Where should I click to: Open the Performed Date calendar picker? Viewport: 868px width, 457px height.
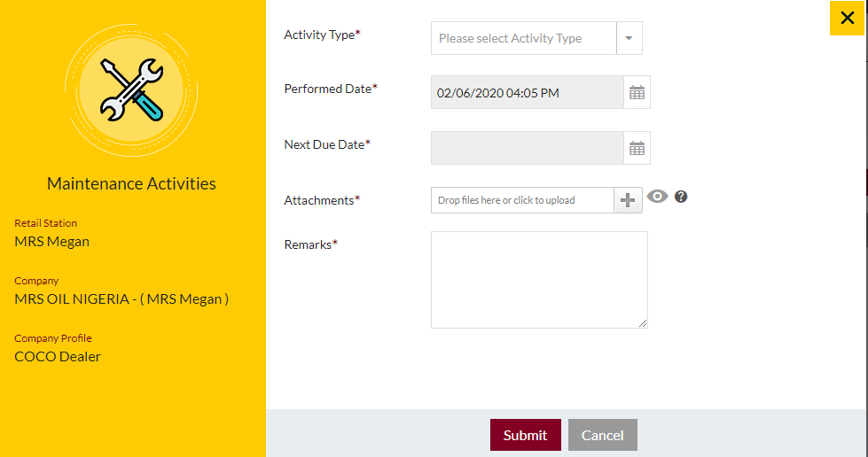[637, 92]
